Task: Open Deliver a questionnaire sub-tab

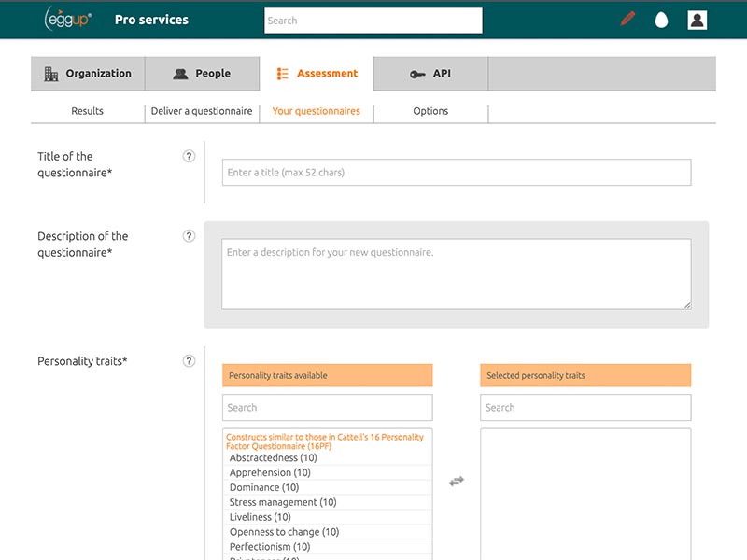Action: point(202,111)
